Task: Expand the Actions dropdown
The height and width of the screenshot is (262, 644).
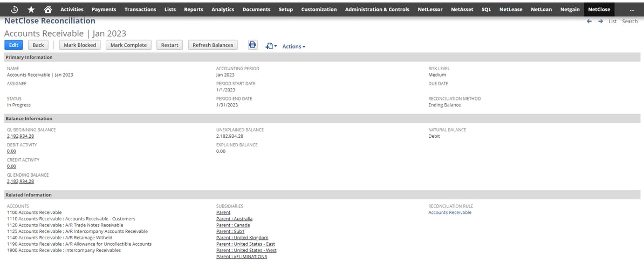Action: click(x=293, y=46)
